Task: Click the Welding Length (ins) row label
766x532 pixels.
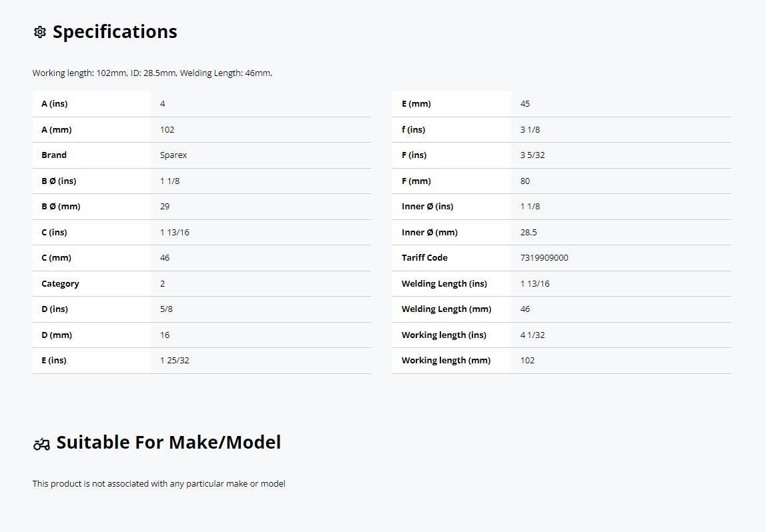Action: pyautogui.click(x=444, y=283)
